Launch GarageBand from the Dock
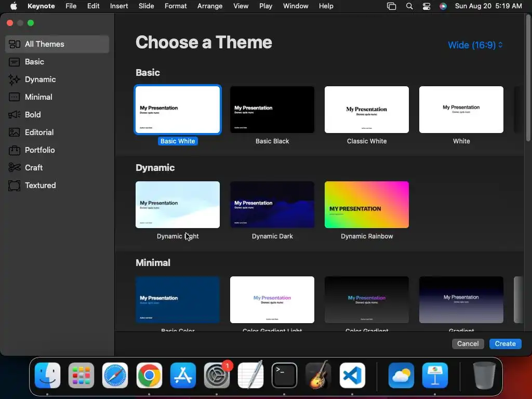The width and height of the screenshot is (532, 399). (318, 375)
